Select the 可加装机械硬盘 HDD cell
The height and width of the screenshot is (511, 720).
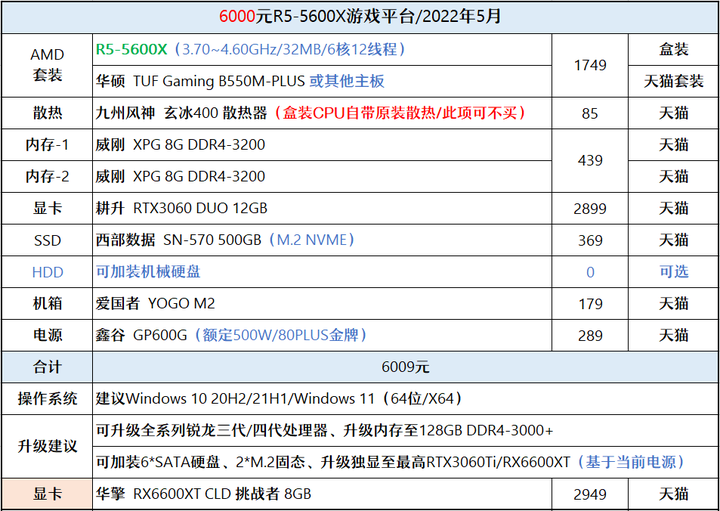pyautogui.click(x=322, y=272)
